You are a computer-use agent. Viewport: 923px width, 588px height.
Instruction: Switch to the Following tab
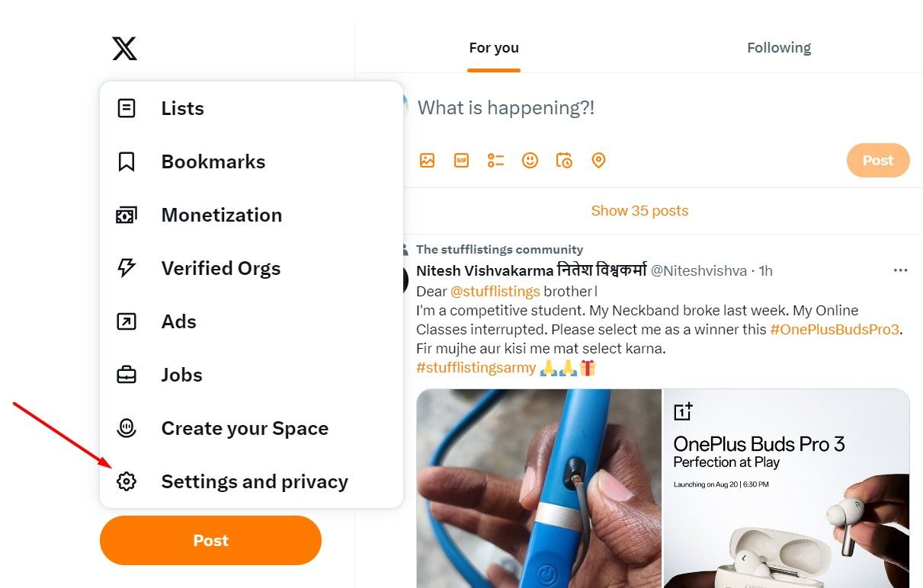coord(779,48)
